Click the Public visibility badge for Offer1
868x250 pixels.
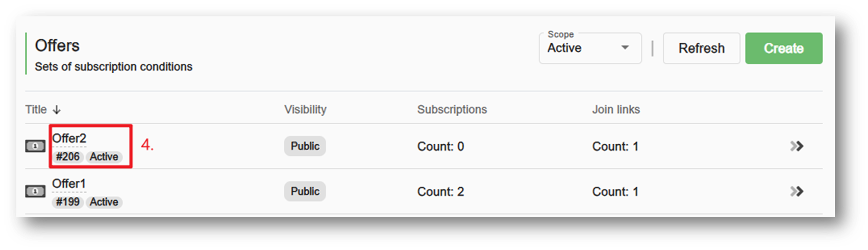point(305,191)
